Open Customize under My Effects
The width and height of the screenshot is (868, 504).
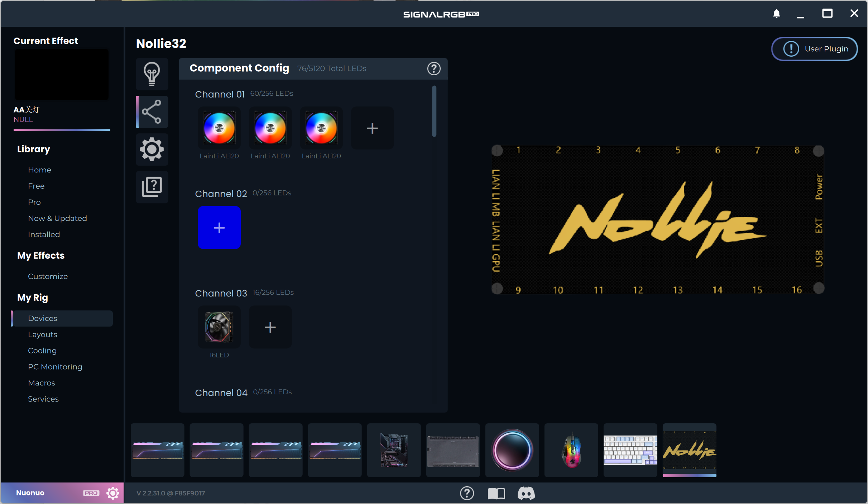point(48,276)
